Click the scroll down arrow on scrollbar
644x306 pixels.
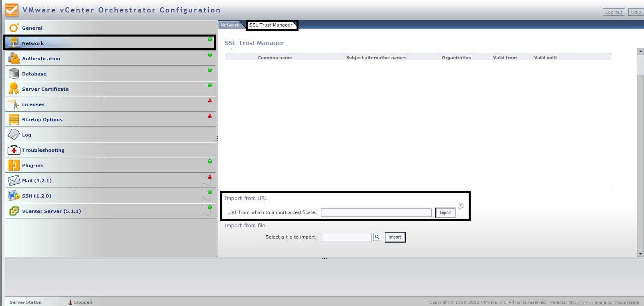(640, 253)
